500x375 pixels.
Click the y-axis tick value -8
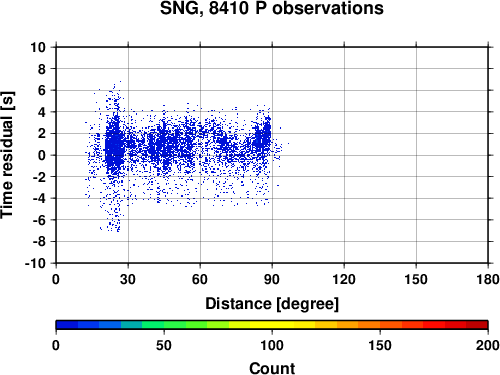[x=39, y=241]
